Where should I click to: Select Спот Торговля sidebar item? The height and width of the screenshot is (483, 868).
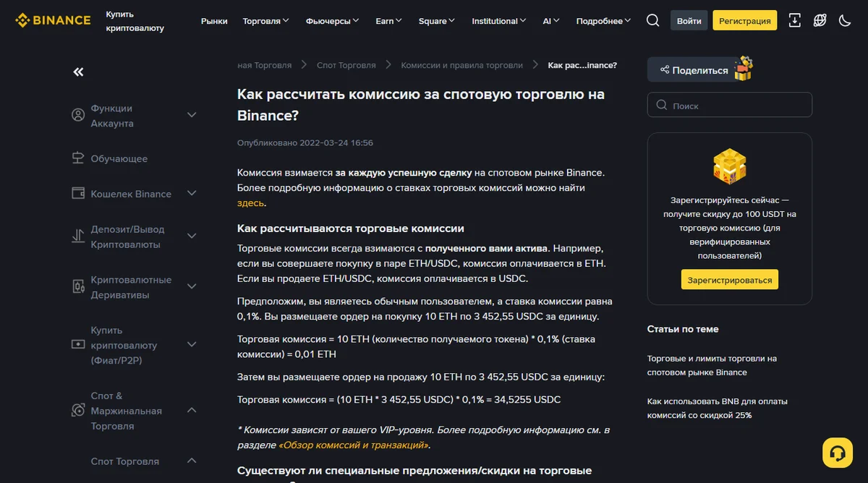click(x=124, y=461)
